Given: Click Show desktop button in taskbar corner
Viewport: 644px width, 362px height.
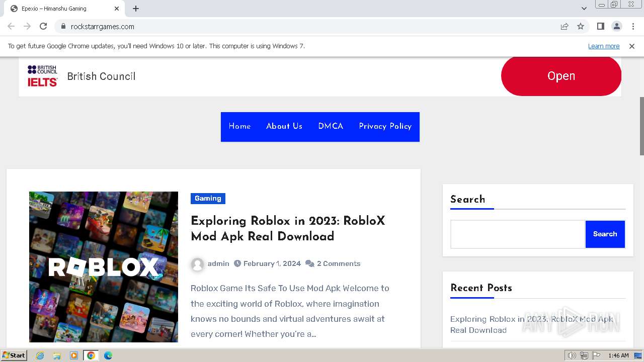Looking at the screenshot, I should pos(638,355).
